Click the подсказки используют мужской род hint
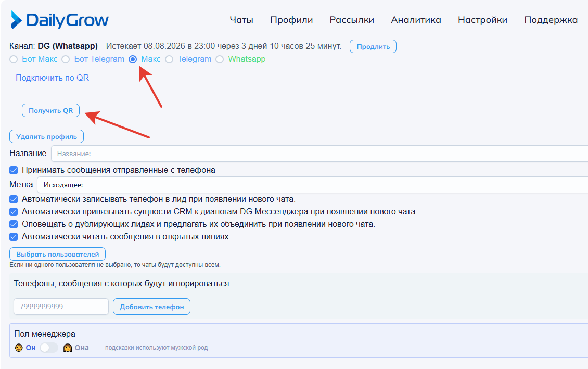The width and height of the screenshot is (588, 369). (152, 348)
